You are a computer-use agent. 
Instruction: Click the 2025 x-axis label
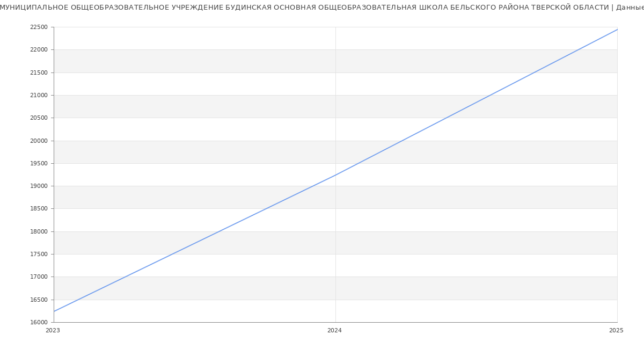[x=616, y=331]
